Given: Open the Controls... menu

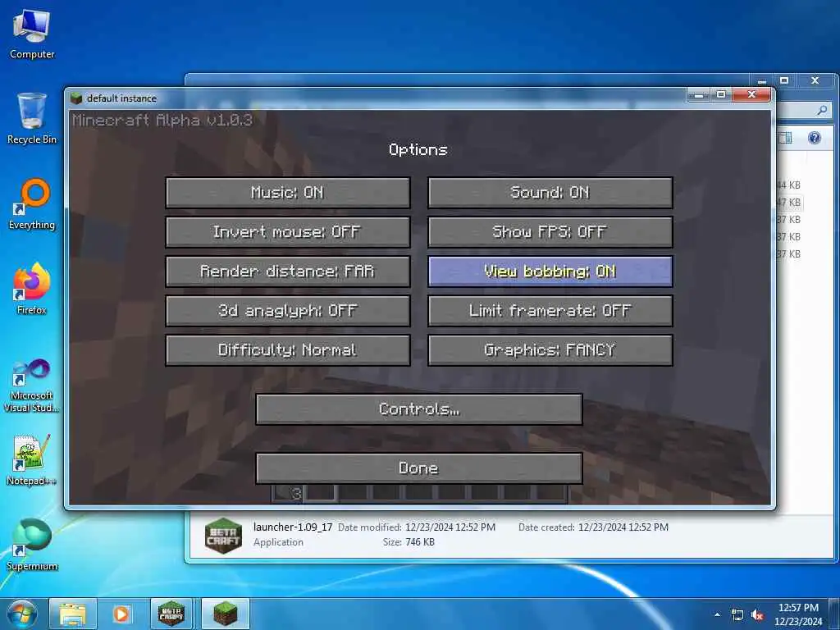Looking at the screenshot, I should (x=419, y=409).
